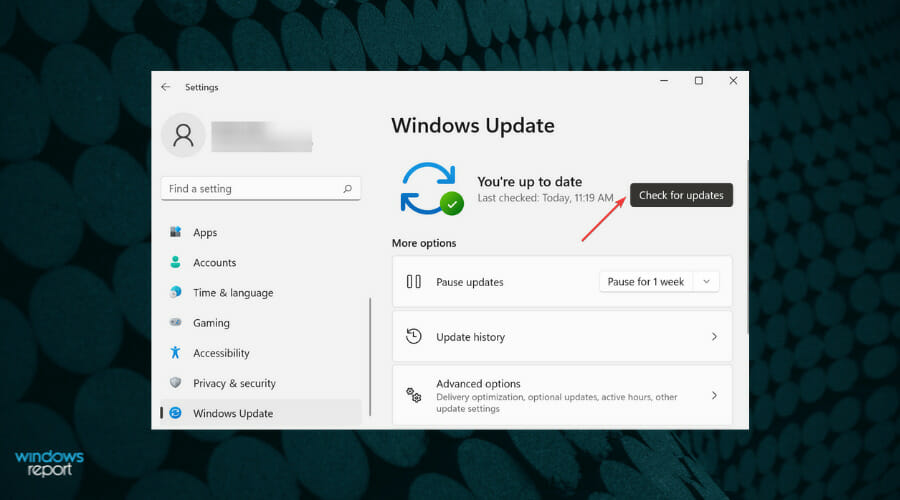Select Windows Update in sidebar
900x500 pixels.
pos(261,413)
